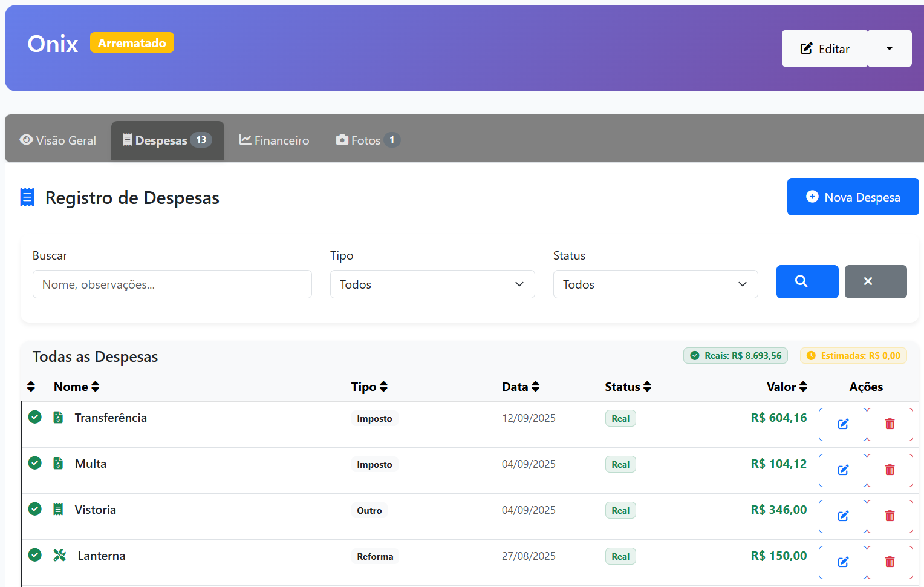Clear filters with the gray X button
The image size is (924, 587).
coord(875,281)
